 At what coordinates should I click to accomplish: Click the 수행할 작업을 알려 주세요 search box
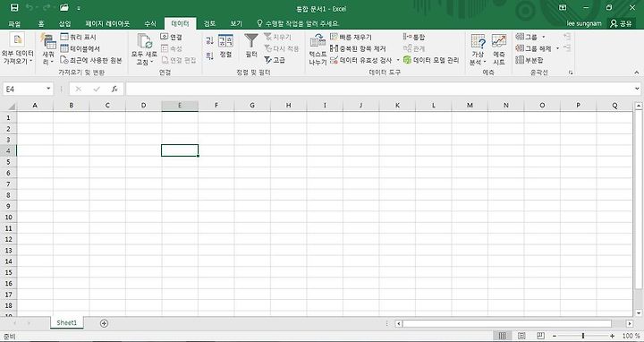(x=298, y=23)
